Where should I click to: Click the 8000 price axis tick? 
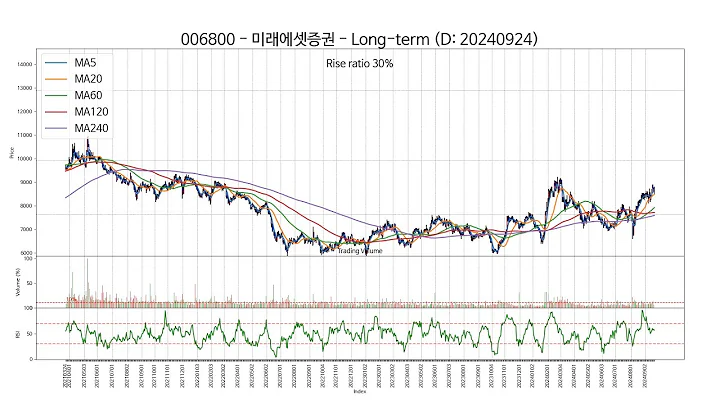(26, 206)
